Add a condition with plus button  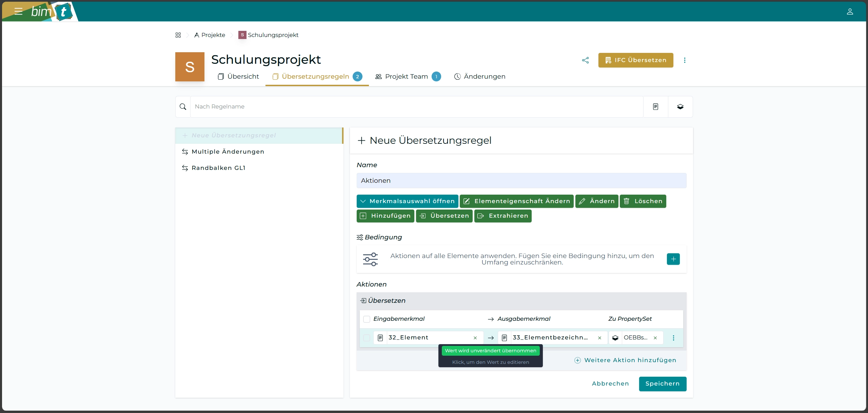[x=673, y=259]
